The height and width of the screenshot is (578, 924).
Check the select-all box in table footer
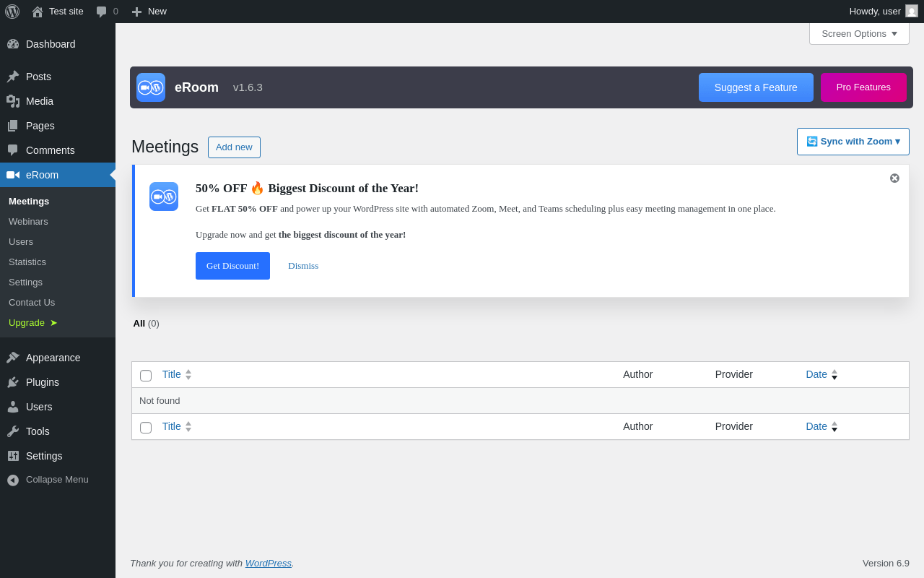click(146, 428)
